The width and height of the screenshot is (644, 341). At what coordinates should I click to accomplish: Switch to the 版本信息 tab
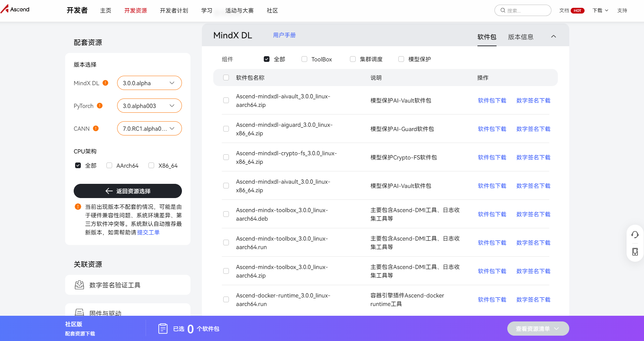521,37
